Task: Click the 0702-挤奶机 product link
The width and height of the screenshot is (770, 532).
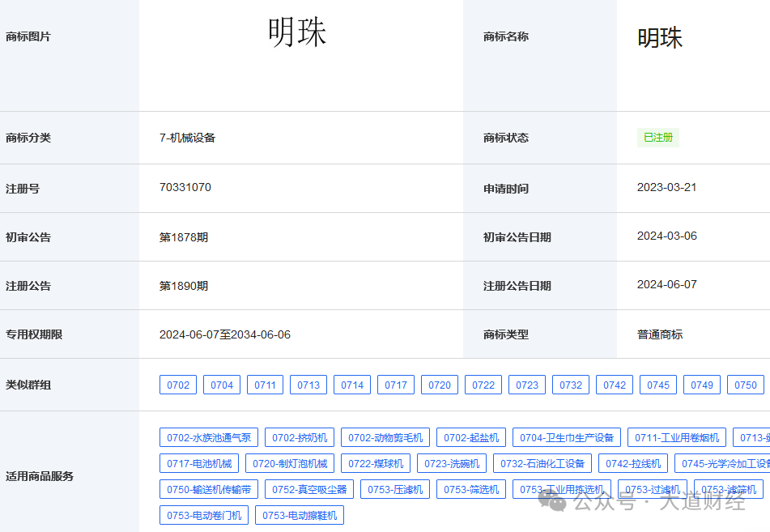Action: coord(301,436)
